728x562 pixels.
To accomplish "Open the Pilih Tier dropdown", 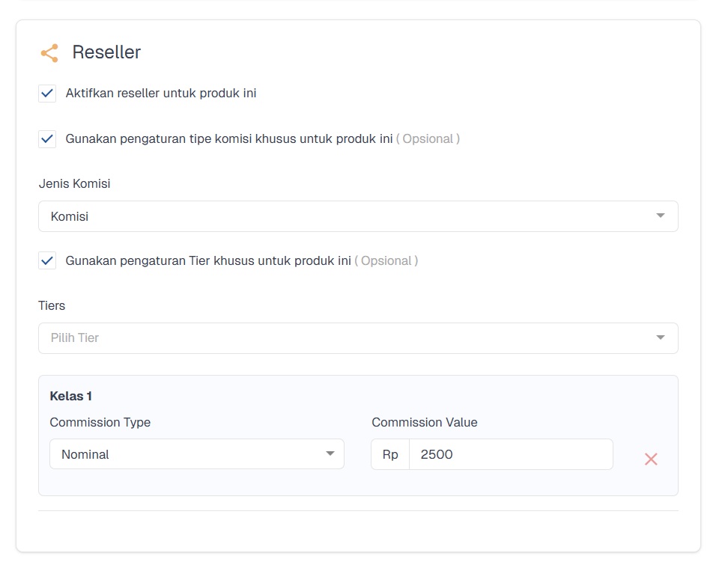I will 358,337.
